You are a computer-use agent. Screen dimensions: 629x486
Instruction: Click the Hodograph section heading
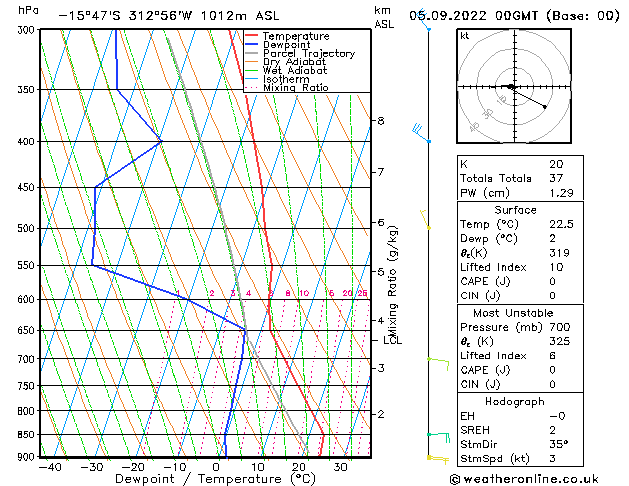(515, 401)
